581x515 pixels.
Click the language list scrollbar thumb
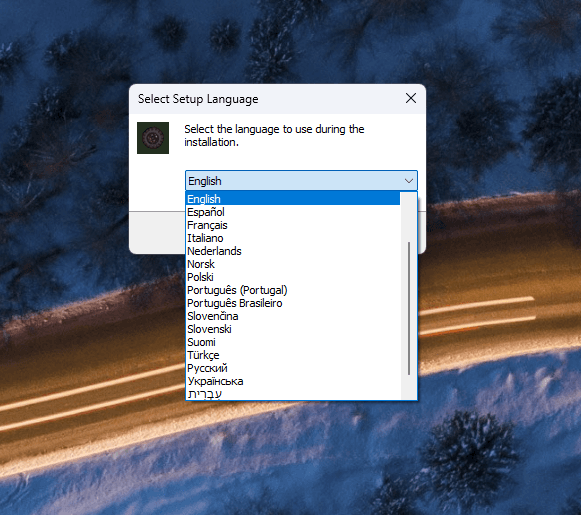tap(409, 308)
